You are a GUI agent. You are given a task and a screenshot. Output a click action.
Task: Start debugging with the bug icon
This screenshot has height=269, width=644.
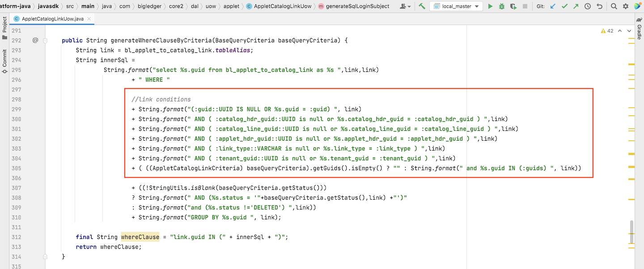pyautogui.click(x=502, y=6)
